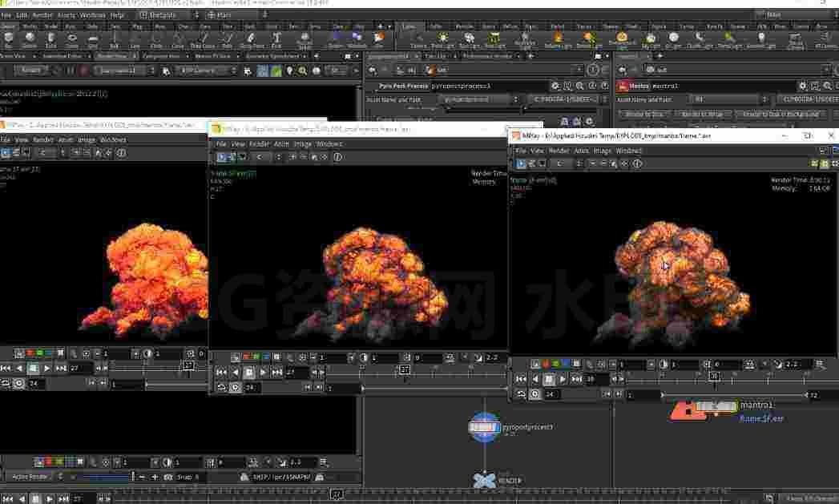Click the lightbulb icon in Render View toolbar
839x504 pixels.
point(289,71)
